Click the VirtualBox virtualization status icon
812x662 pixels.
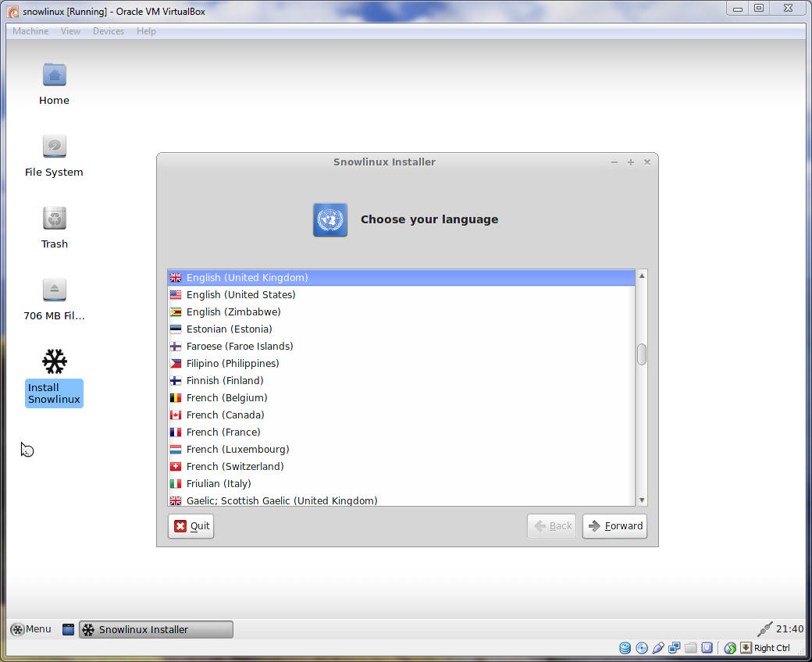(x=707, y=648)
